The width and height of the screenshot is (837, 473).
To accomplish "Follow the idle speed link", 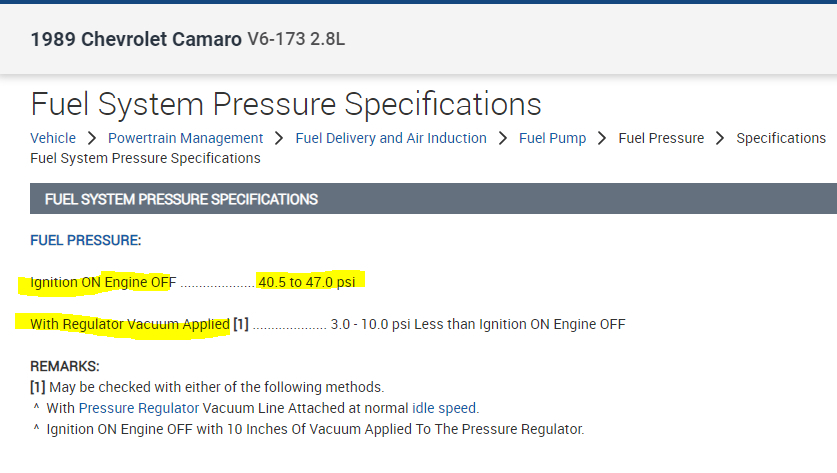I will pos(444,408).
